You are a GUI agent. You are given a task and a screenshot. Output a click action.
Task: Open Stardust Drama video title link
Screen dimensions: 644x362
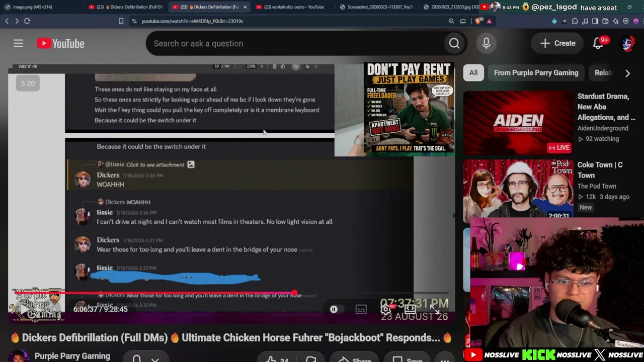tap(607, 107)
